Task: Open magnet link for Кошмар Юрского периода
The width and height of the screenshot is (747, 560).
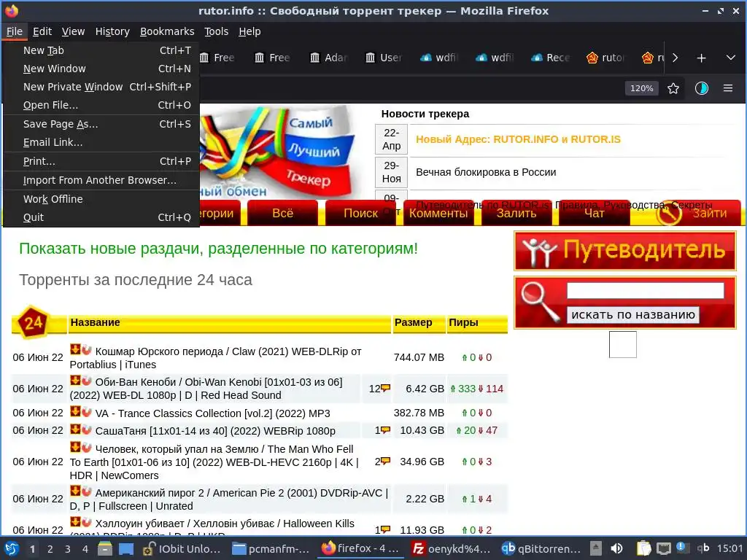Action: [x=86, y=349]
